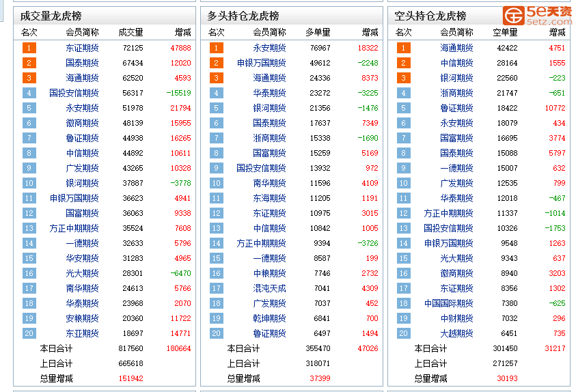Screen dimensions: 576x392
Task: Click 总量增减 value 30193
Action: point(507,379)
